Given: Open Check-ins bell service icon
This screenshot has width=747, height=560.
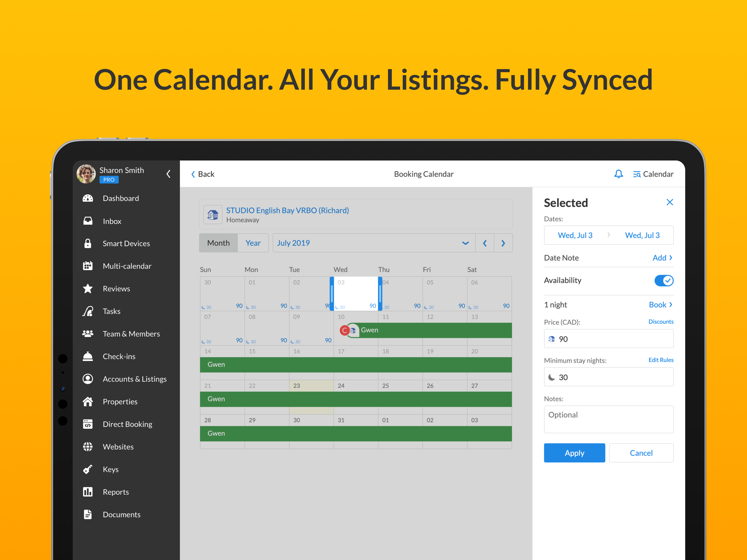Looking at the screenshot, I should [x=88, y=356].
